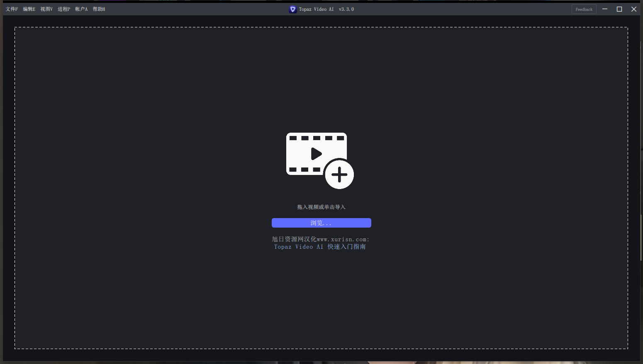Close the Topaz Video AI window
643x364 pixels.
tap(634, 9)
